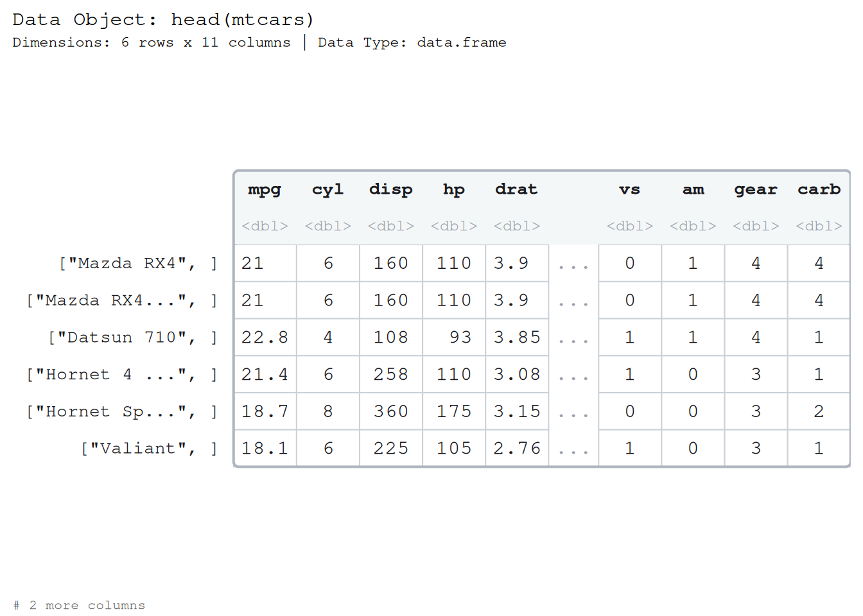
Task: Click the mpg column header
Action: (x=265, y=190)
